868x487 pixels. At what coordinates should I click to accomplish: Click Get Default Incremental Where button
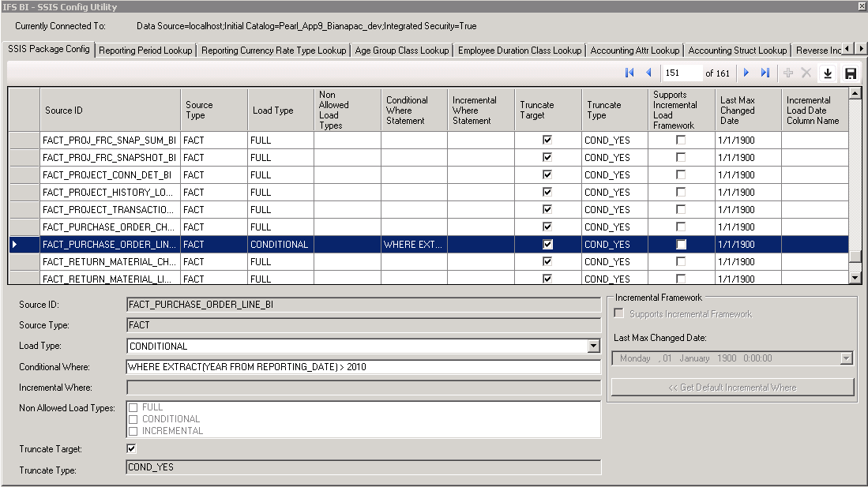click(732, 388)
